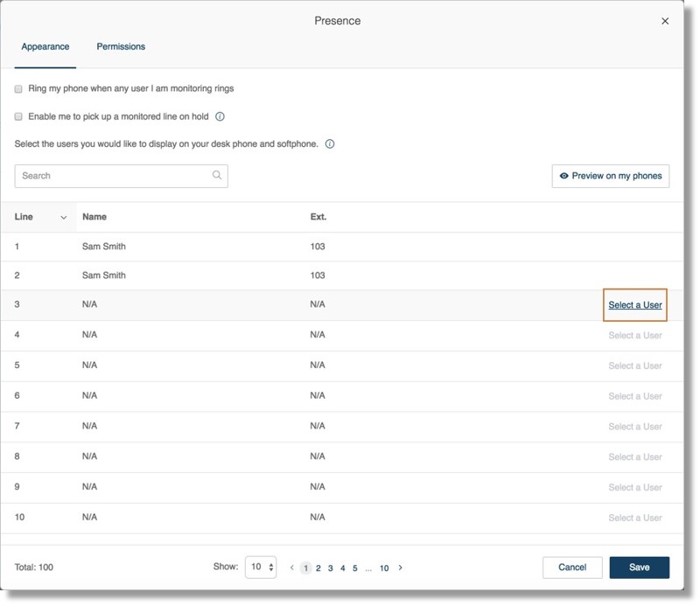Click the Total: 100 label
This screenshot has width=700, height=606.
pos(34,568)
